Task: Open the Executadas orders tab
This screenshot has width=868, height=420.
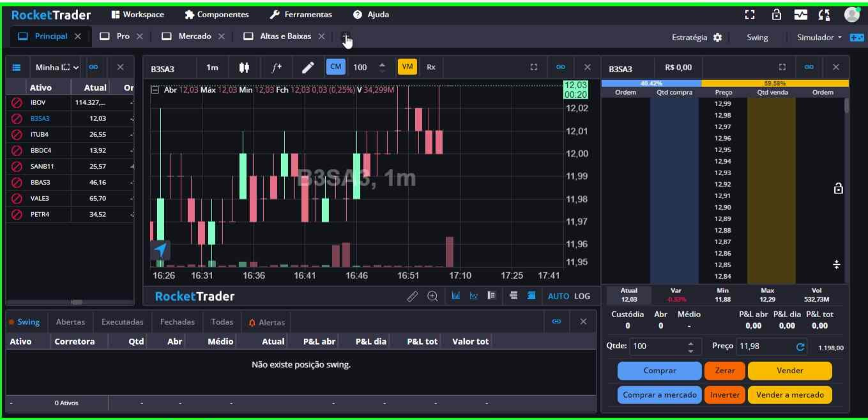Action: click(122, 322)
